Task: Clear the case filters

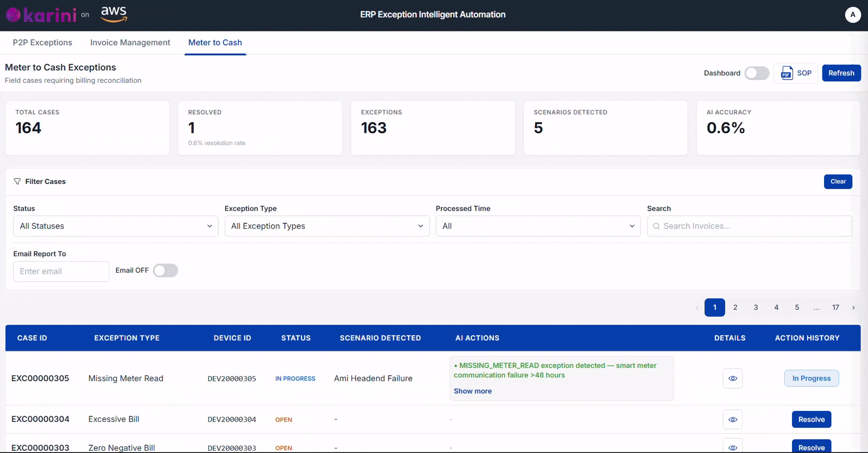Action: 838,181
